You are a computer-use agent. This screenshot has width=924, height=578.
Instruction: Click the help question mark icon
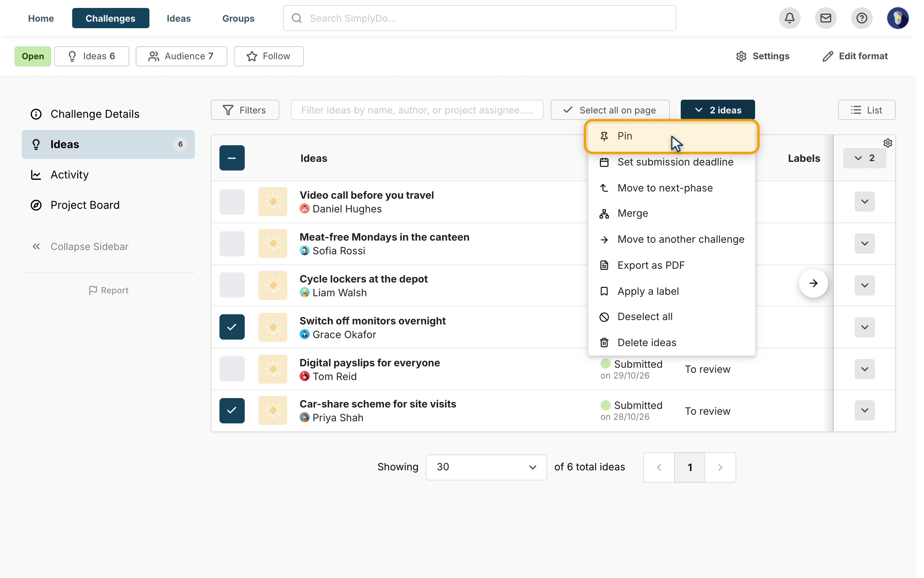pyautogui.click(x=862, y=18)
